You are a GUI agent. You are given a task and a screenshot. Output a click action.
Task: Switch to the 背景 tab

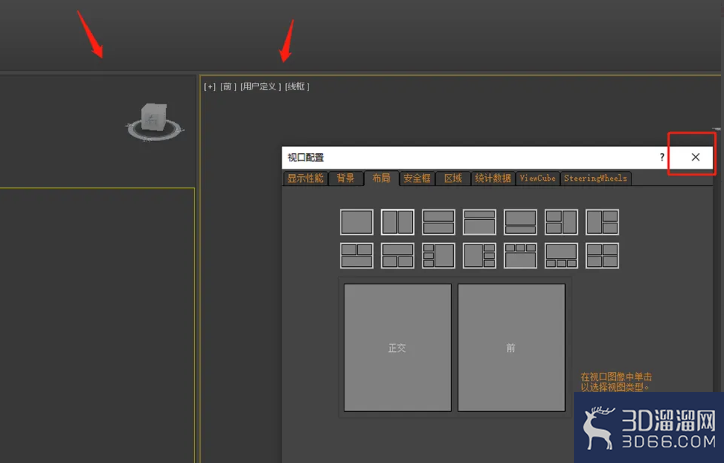(345, 178)
